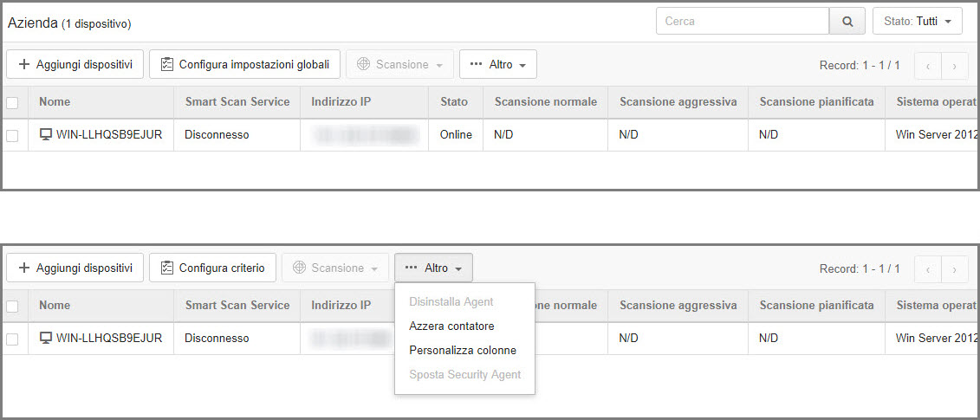Open Configura impostazioni globali

[244, 64]
